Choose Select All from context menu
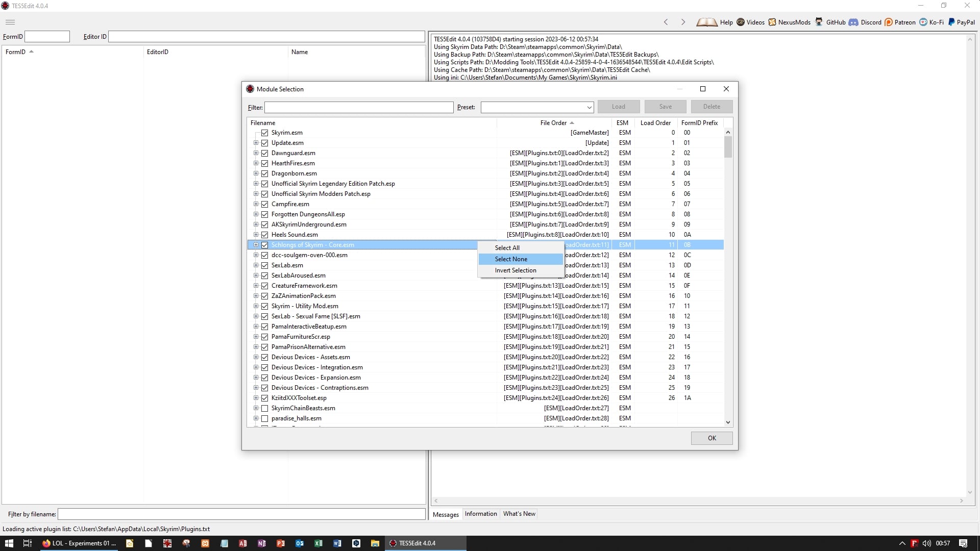Screen dimensions: 980x551 coord(521,248)
